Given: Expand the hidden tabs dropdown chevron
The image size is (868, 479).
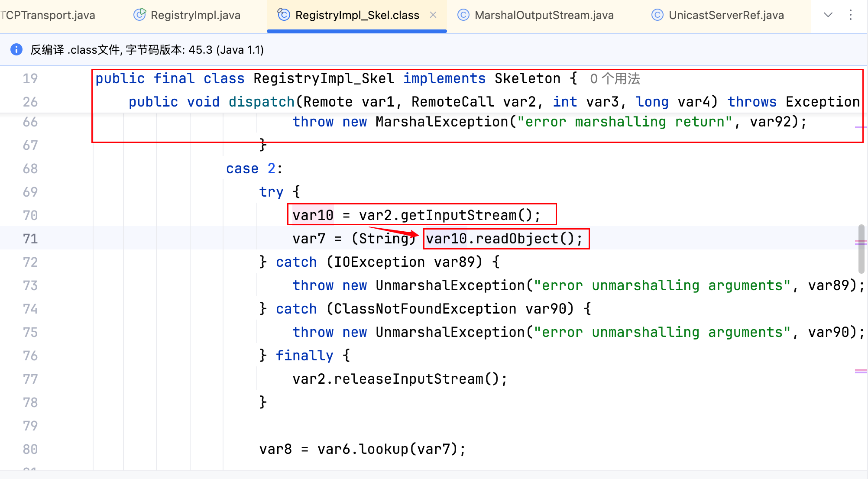Looking at the screenshot, I should [828, 15].
